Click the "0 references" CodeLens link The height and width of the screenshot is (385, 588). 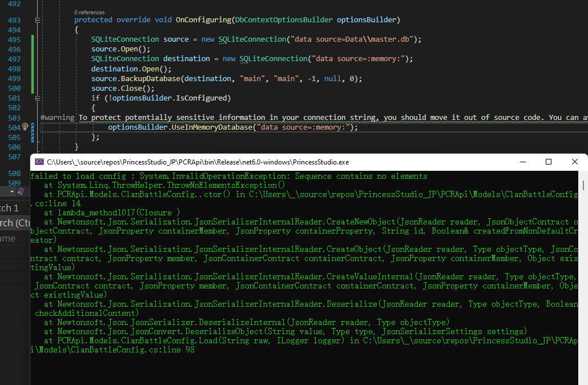point(89,13)
